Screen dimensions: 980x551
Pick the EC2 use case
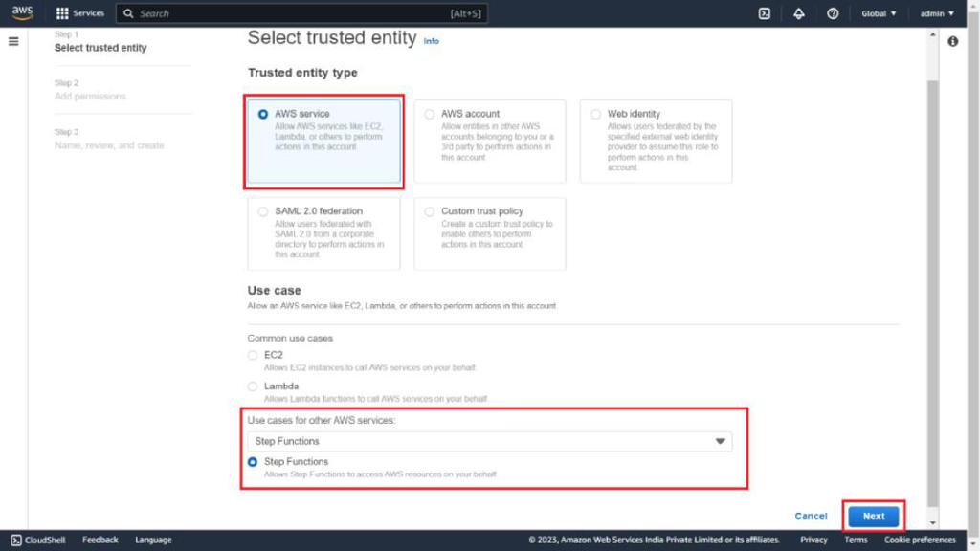253,356
